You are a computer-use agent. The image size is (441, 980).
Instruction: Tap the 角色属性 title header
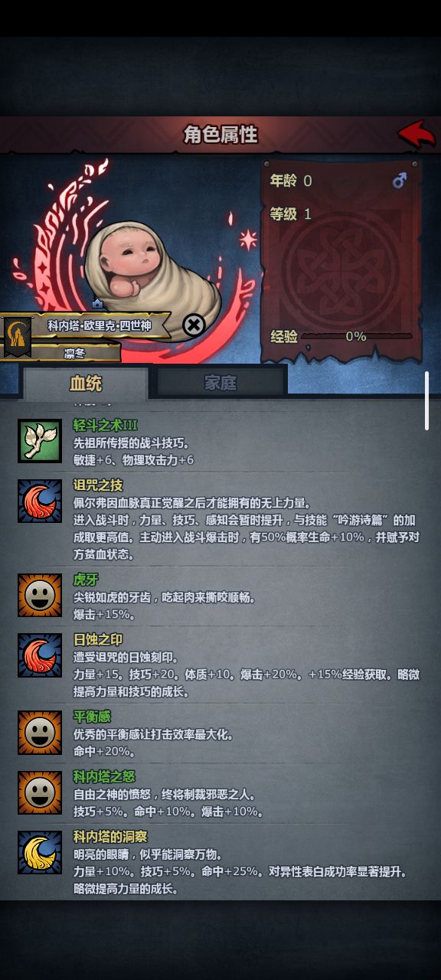point(220,135)
